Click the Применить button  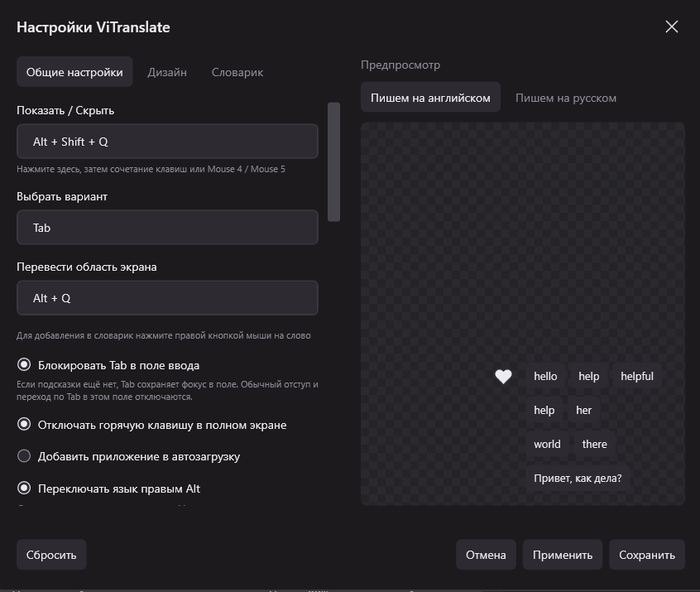point(562,554)
